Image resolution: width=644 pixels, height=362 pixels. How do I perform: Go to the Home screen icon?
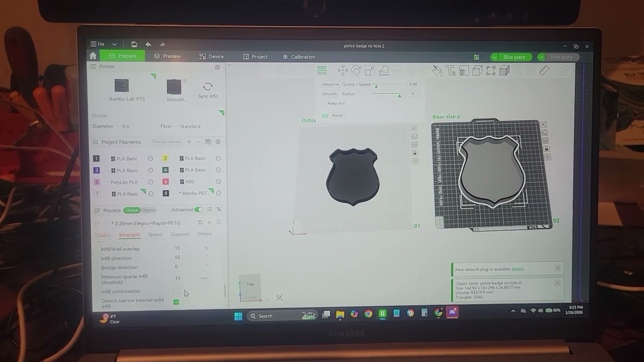pos(93,56)
